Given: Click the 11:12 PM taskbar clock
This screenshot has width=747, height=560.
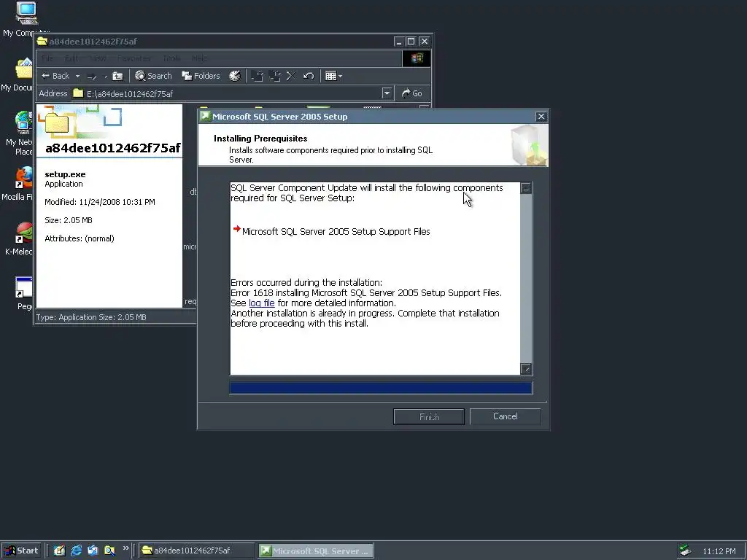Looking at the screenshot, I should [719, 551].
